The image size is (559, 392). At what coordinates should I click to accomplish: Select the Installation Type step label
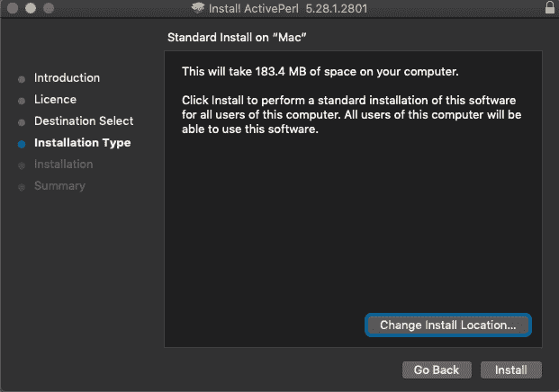(82, 143)
